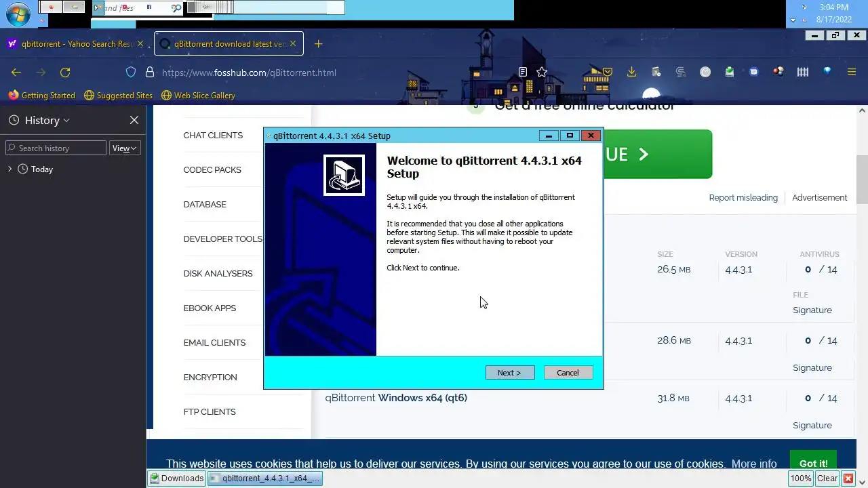Click the Downloads button in bottom bar
The image size is (868, 488).
click(177, 479)
